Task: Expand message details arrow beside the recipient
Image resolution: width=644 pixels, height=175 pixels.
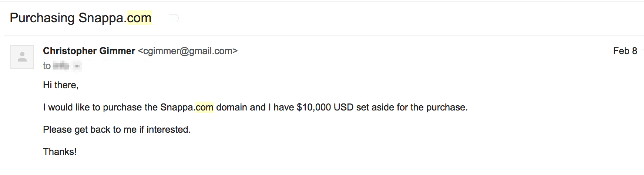Action: click(77, 66)
